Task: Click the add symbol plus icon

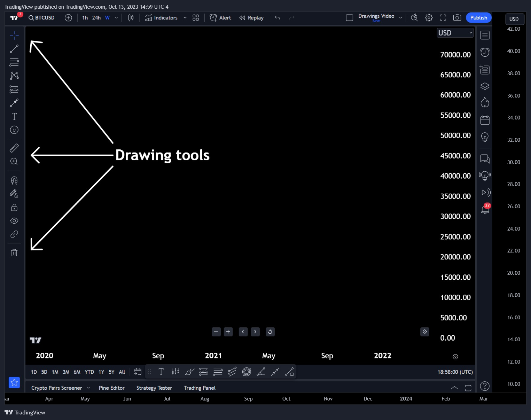Action: click(68, 18)
